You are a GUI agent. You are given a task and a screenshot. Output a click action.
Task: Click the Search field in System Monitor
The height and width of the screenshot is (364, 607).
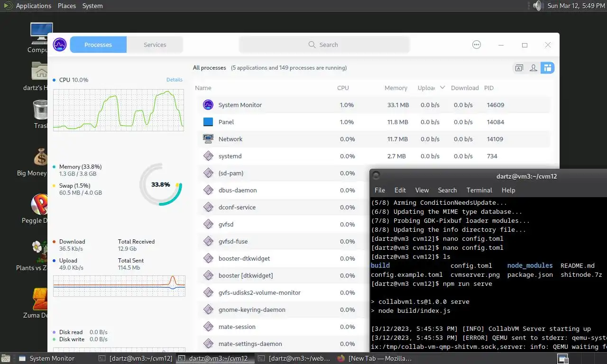(324, 45)
